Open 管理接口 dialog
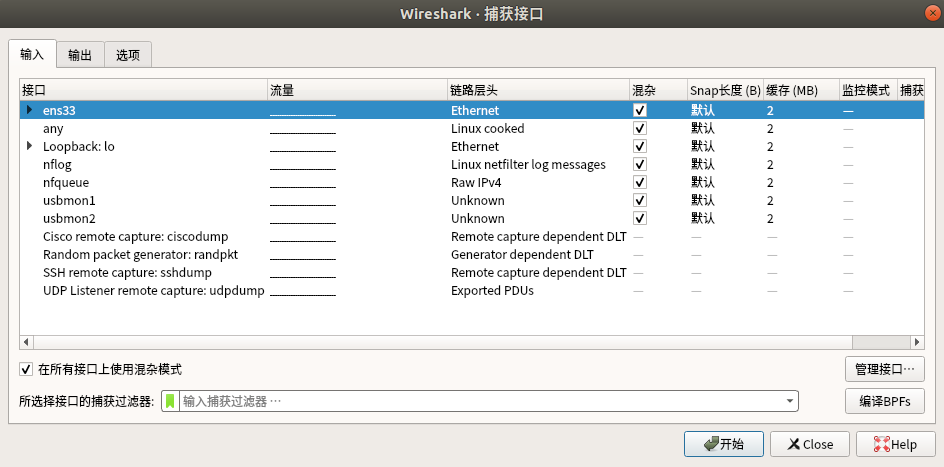The height and width of the screenshot is (467, 944). pos(884,369)
